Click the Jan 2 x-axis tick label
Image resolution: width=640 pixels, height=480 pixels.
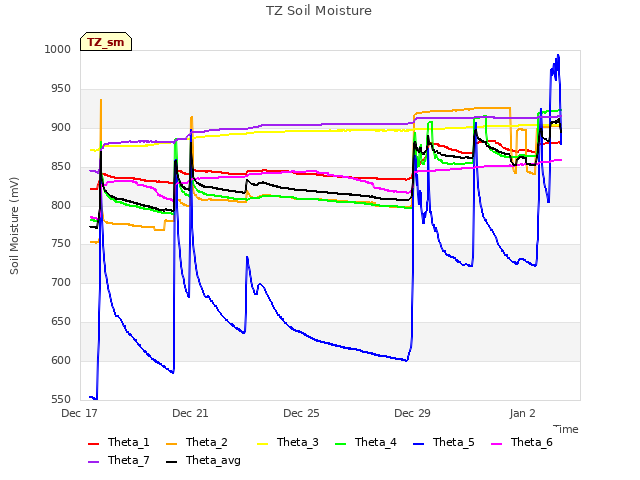click(x=522, y=413)
